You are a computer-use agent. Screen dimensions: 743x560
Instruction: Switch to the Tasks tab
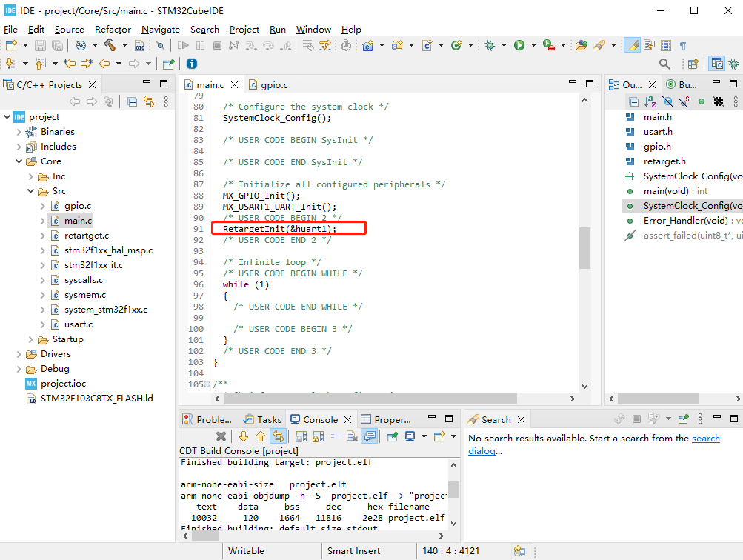(262, 419)
